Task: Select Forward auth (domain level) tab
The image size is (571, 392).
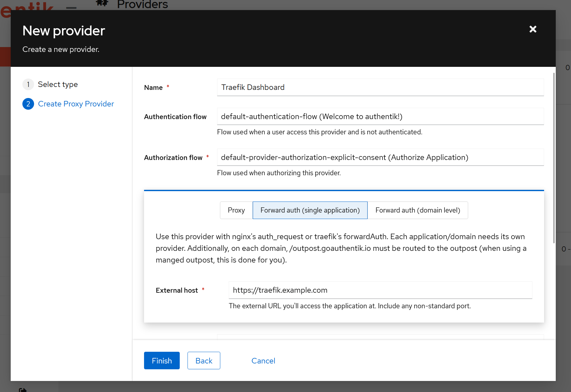Action: (418, 210)
